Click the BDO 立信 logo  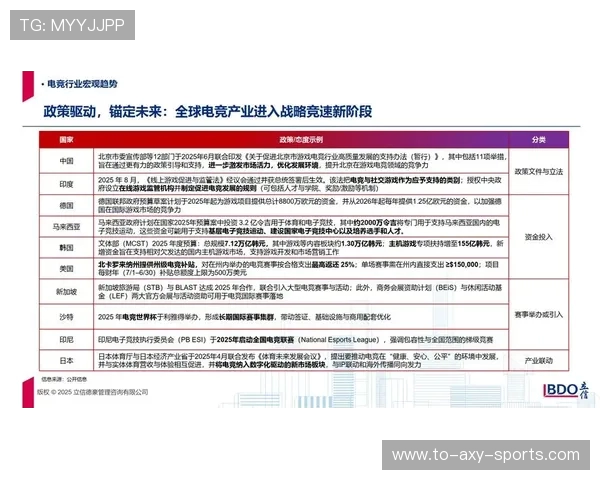tap(566, 390)
